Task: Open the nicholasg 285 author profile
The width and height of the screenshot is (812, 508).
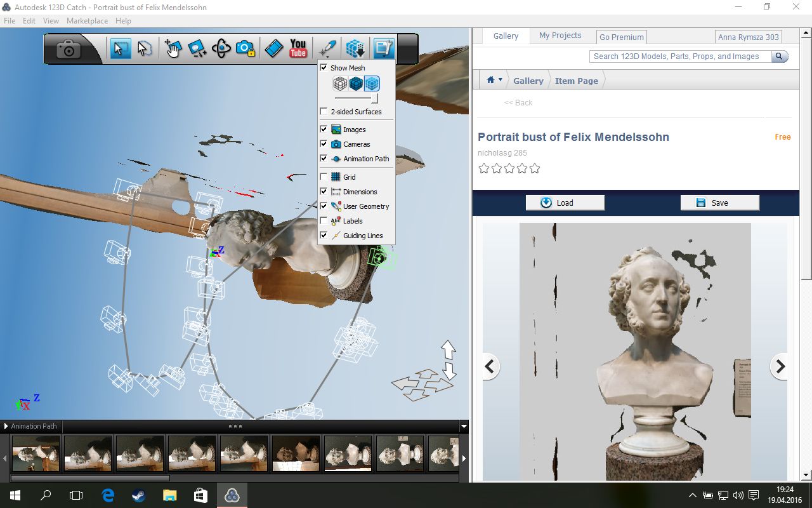Action: (502, 152)
